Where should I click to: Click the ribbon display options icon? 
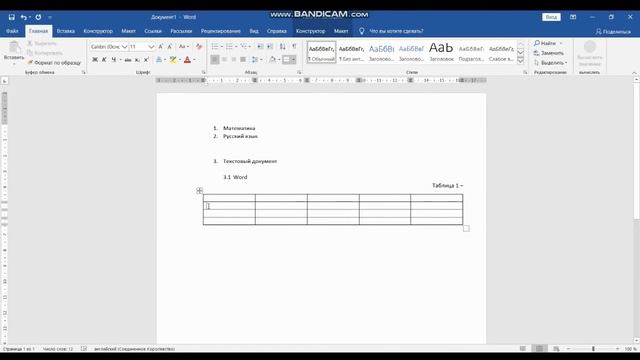(x=573, y=17)
